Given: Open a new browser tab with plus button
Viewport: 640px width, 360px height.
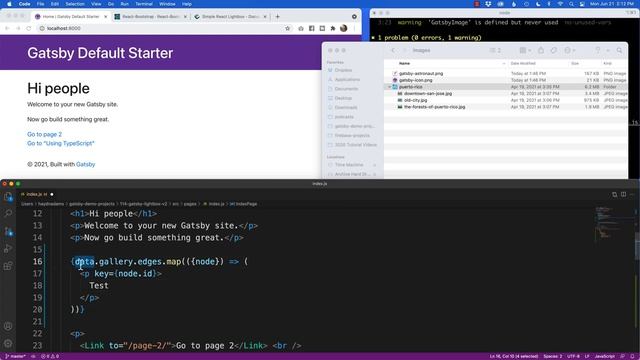Looking at the screenshot, I should click(278, 17).
